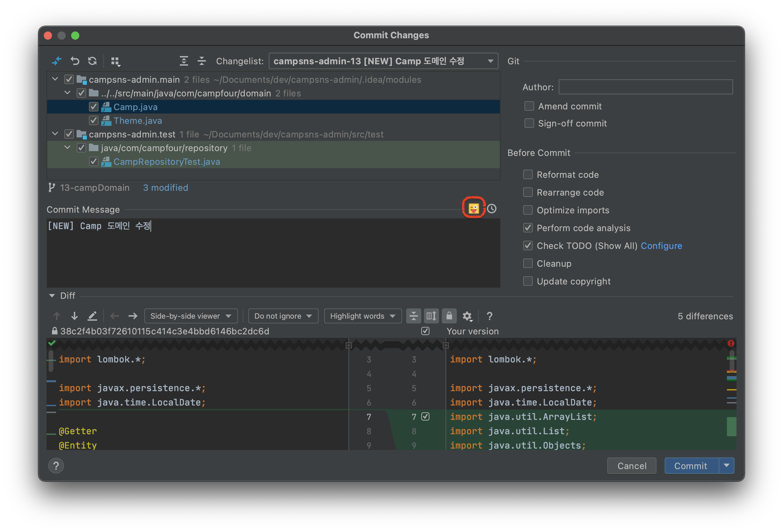The image size is (783, 532).
Task: Collapse the Diff section triangle
Action: click(52, 296)
